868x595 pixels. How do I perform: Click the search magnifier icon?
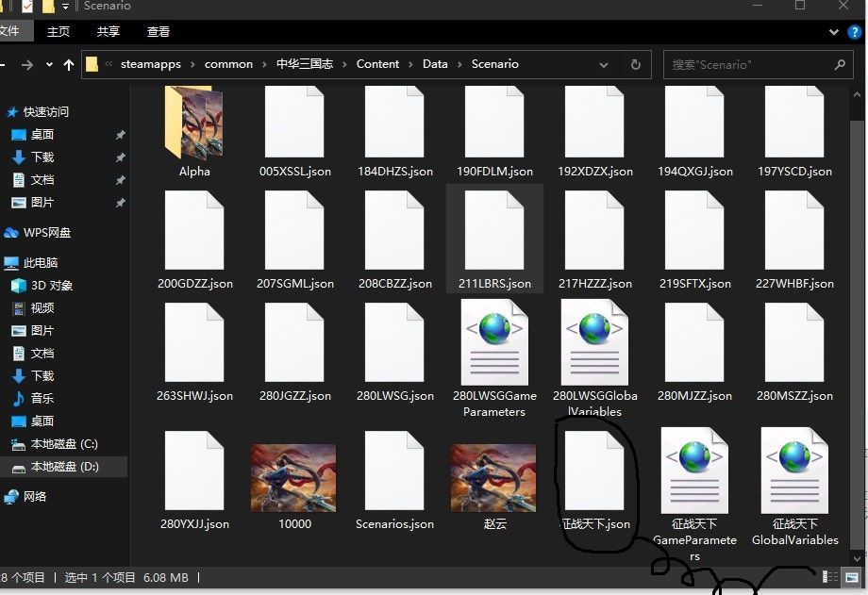click(x=840, y=65)
